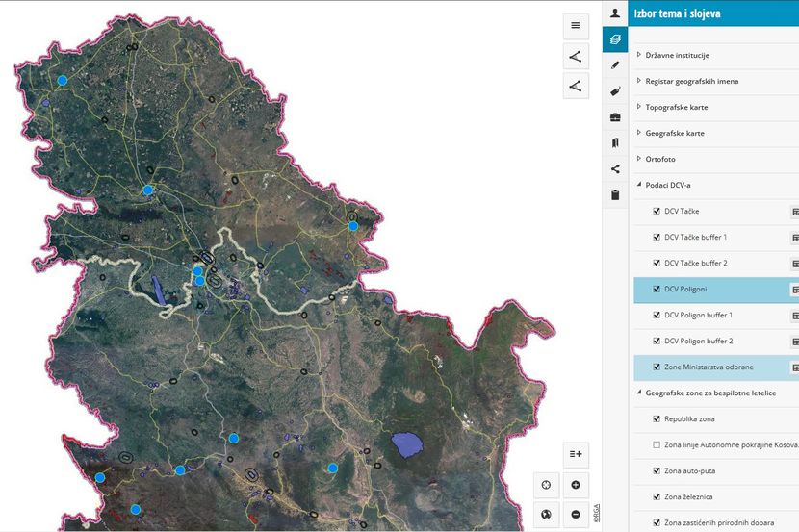799x532 pixels.
Task: Expand the Državne institucije group
Action: pos(638,55)
